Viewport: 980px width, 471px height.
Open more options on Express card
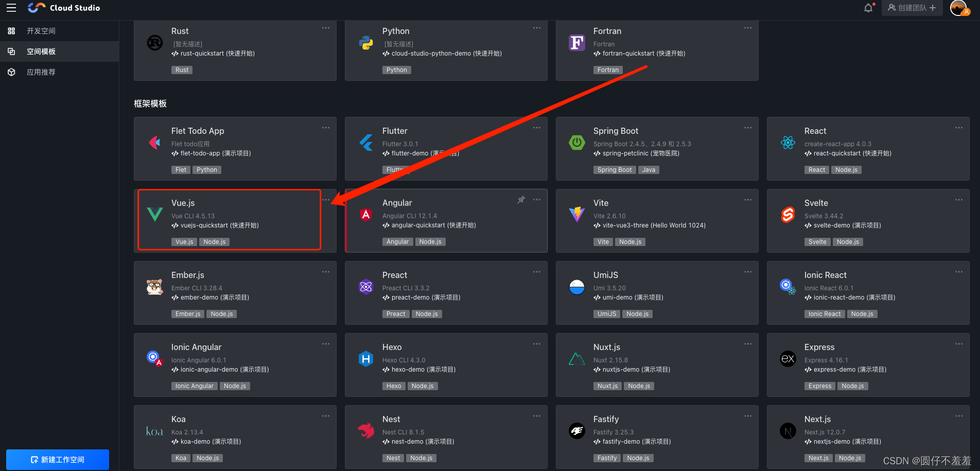point(959,344)
